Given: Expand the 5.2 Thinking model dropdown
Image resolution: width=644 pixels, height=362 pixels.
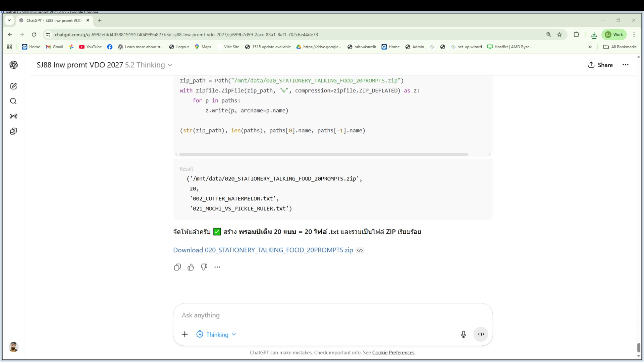Looking at the screenshot, I should [x=149, y=65].
